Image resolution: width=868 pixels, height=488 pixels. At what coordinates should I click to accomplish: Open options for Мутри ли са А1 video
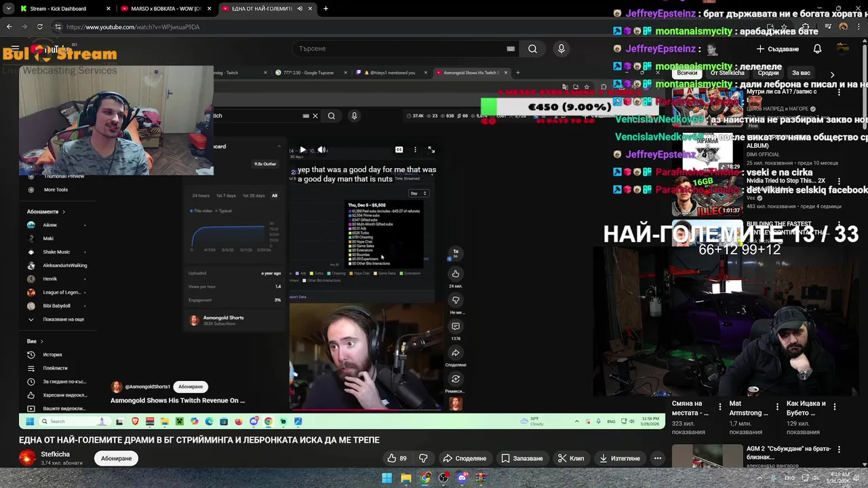[839, 94]
